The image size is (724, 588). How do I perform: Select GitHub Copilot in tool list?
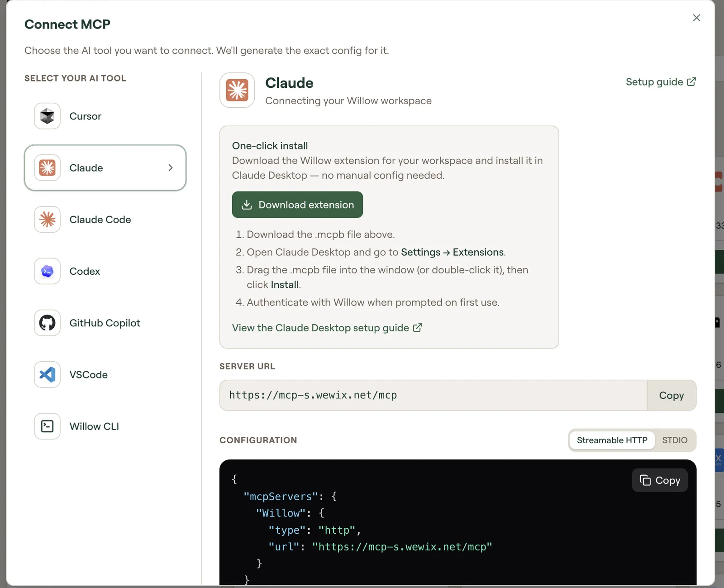pos(105,323)
